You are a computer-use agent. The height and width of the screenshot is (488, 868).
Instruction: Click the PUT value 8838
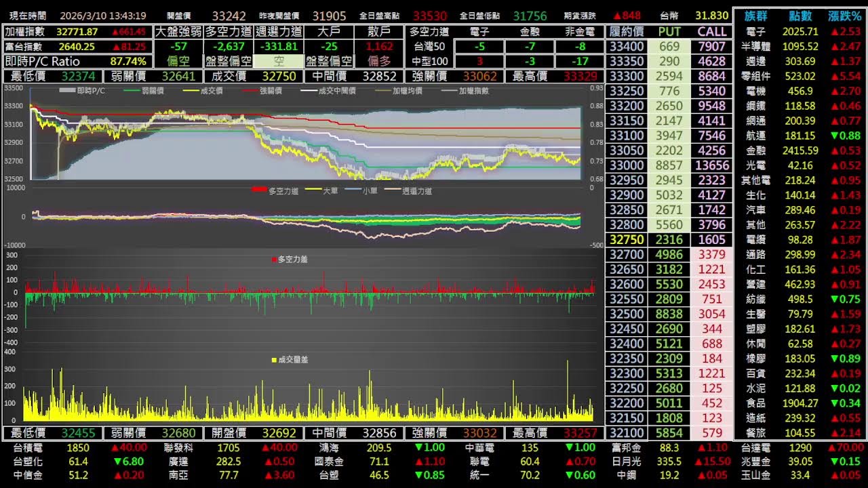(x=669, y=314)
